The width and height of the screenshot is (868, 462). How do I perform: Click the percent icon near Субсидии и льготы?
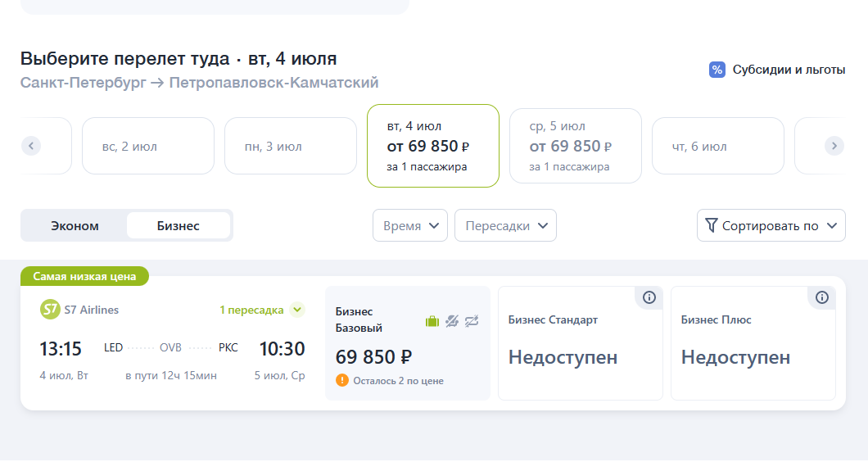(x=717, y=70)
